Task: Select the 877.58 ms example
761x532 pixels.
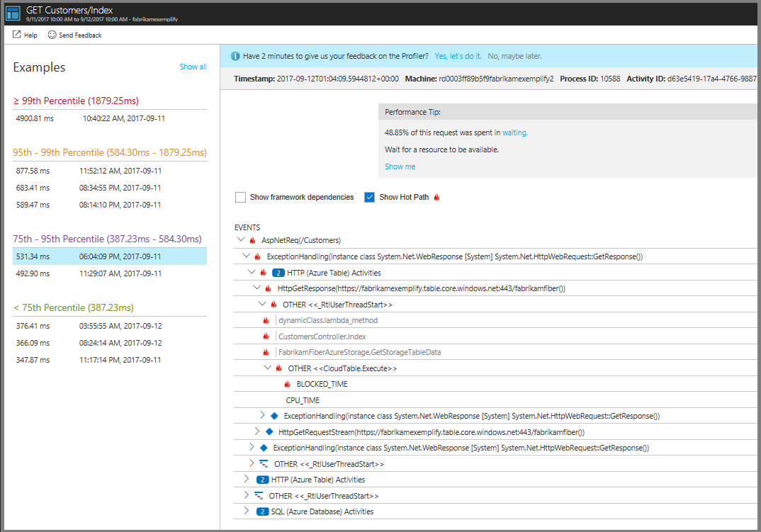Action: (x=110, y=171)
